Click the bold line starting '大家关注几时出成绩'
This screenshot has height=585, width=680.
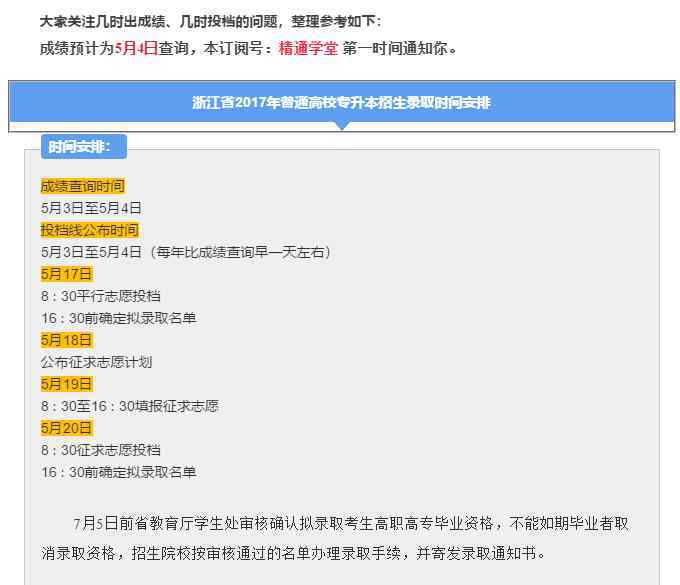click(x=211, y=21)
